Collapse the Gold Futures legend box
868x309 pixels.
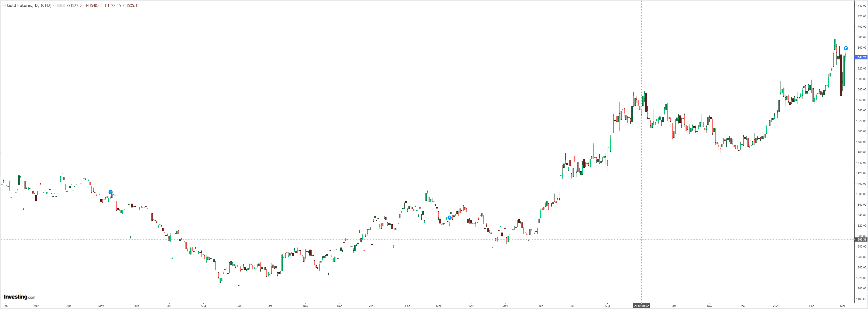coord(4,6)
